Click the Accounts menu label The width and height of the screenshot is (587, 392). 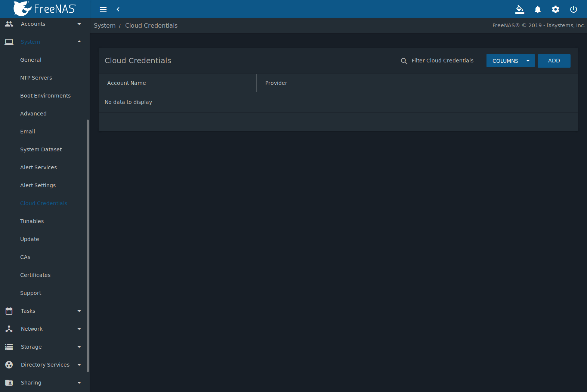tap(33, 24)
